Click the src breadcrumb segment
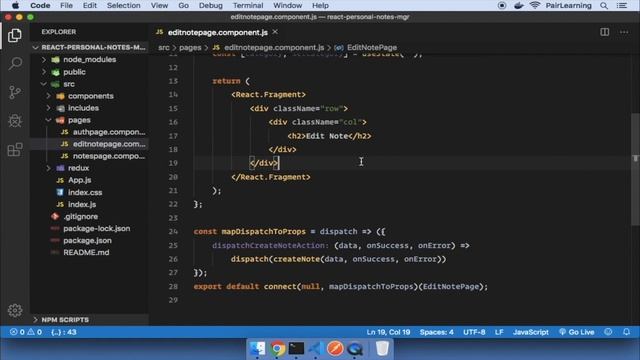640x360 pixels. pyautogui.click(x=164, y=48)
